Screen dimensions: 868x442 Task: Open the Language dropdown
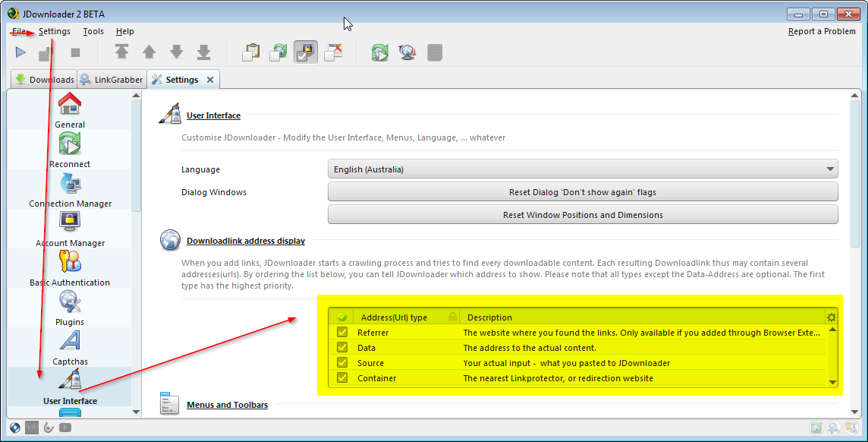[x=583, y=169]
